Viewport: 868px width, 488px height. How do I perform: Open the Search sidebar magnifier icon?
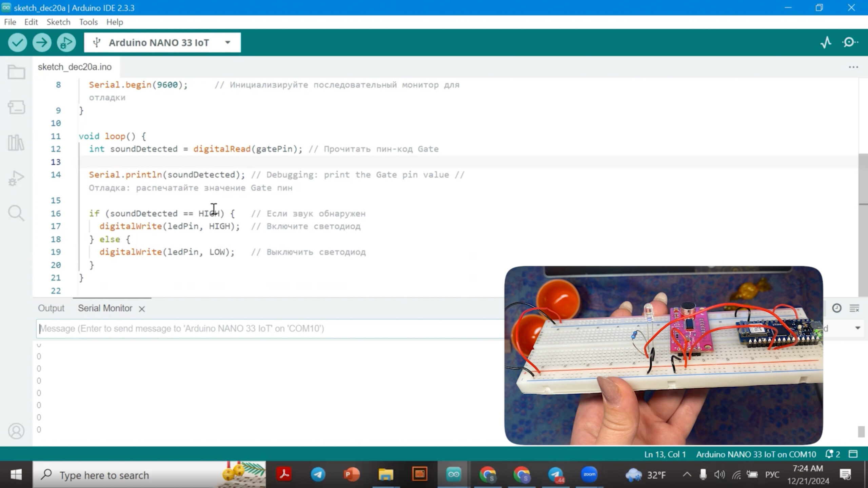[16, 213]
